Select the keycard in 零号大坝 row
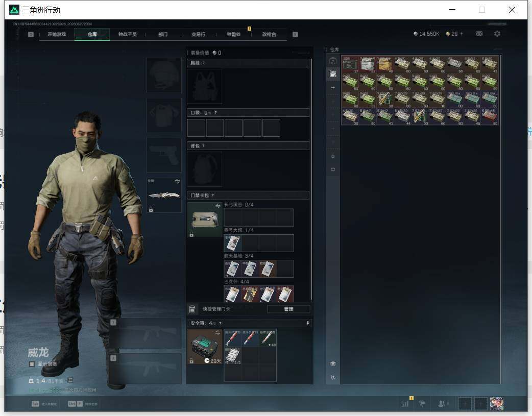Viewport: 532px width, 416px height. pyautogui.click(x=233, y=243)
